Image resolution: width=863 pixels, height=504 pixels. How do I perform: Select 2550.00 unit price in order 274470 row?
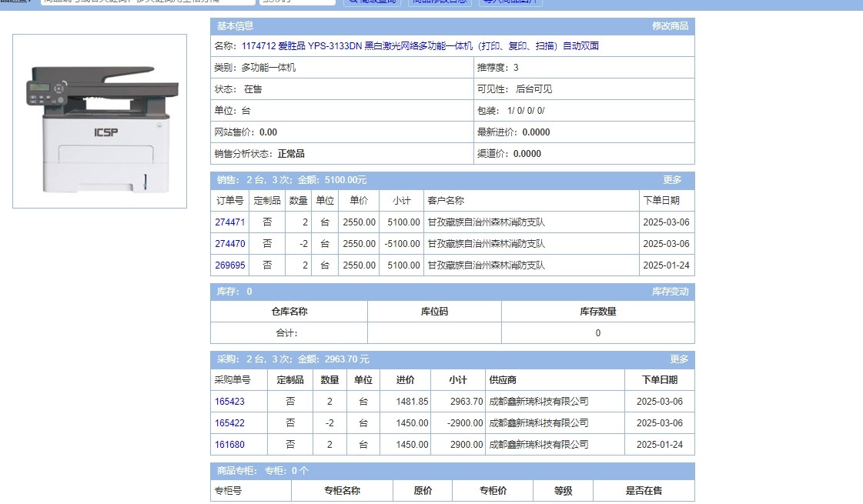pos(359,244)
